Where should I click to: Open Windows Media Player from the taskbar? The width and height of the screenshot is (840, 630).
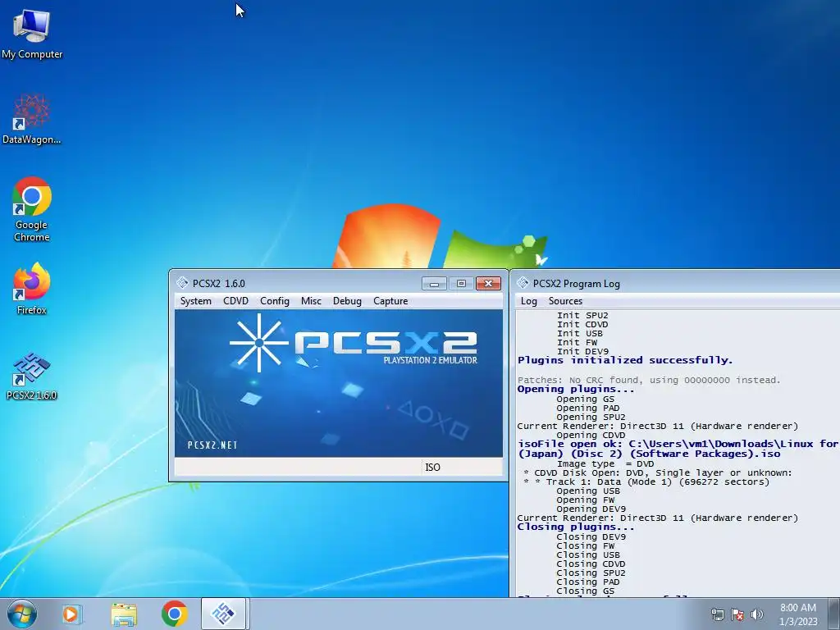[x=72, y=614]
